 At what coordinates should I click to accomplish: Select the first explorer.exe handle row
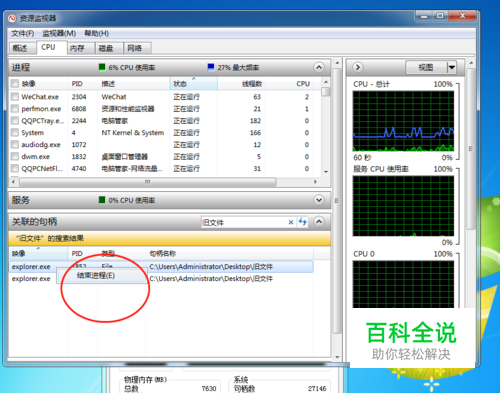161,267
